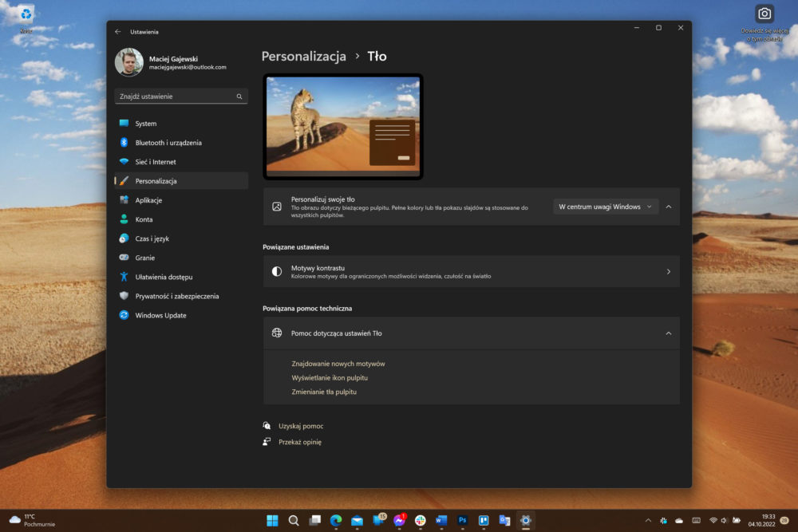Click the camera icon on the desktop

pos(764,14)
